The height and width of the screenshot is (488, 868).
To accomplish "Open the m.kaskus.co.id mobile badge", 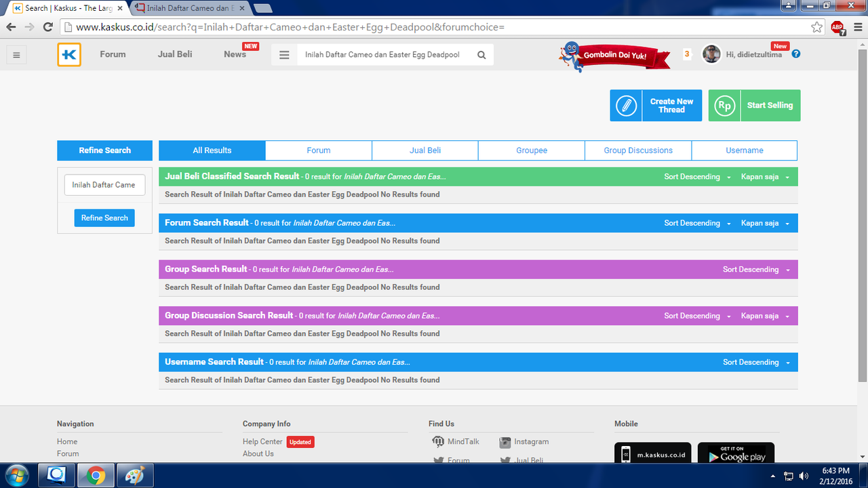I will click(x=653, y=454).
